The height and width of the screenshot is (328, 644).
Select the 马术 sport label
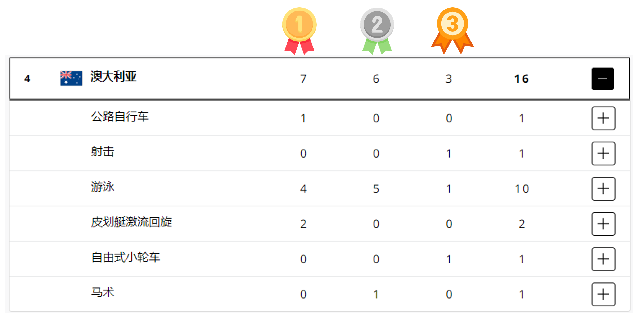103,292
